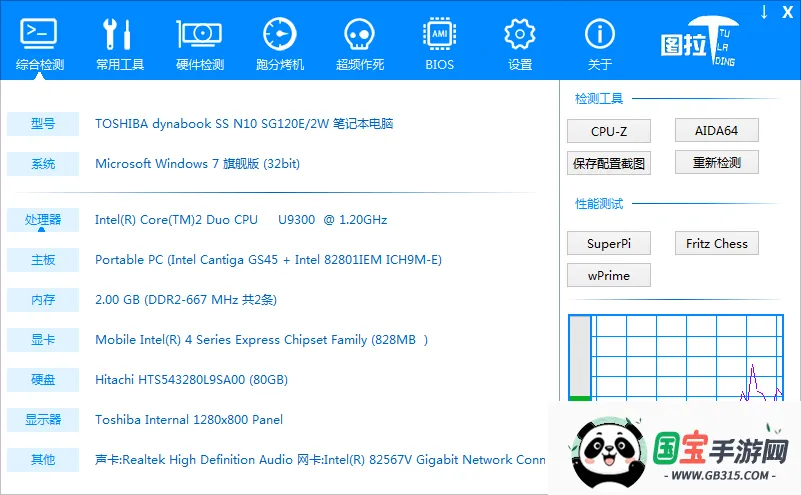
Task: Select the 显示器 label
Action: tap(43, 420)
